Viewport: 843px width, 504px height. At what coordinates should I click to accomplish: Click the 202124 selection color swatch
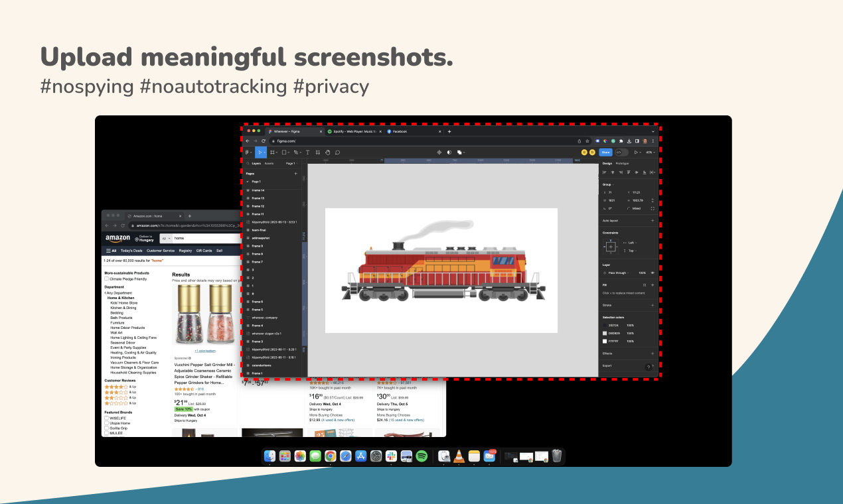(x=605, y=325)
